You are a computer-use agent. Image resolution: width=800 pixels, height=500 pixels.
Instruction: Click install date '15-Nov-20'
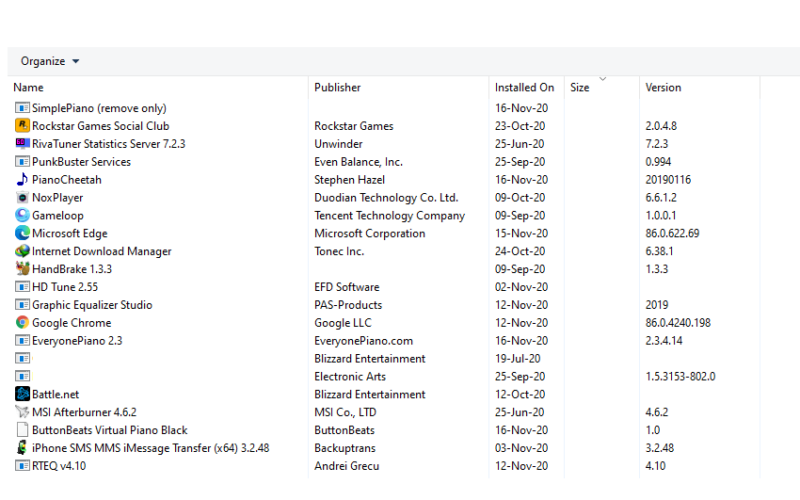click(x=521, y=233)
